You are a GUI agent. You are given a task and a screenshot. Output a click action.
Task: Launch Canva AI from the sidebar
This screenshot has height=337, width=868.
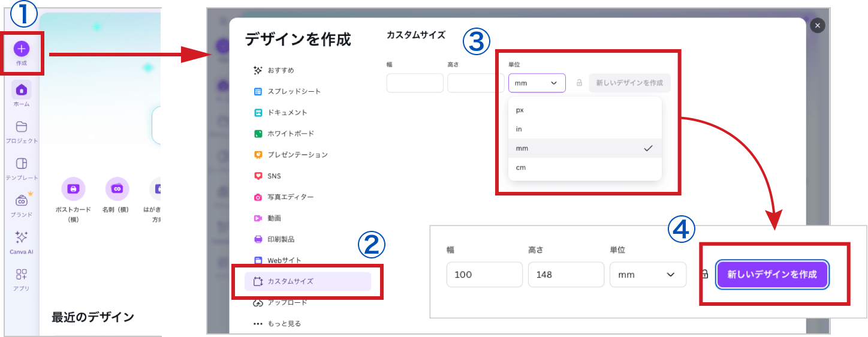pos(22,237)
